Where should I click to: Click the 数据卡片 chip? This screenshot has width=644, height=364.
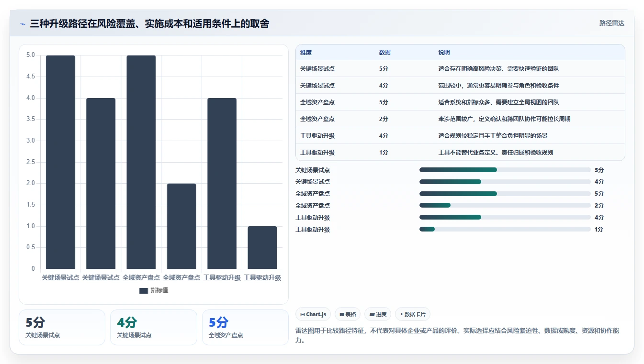click(x=413, y=314)
